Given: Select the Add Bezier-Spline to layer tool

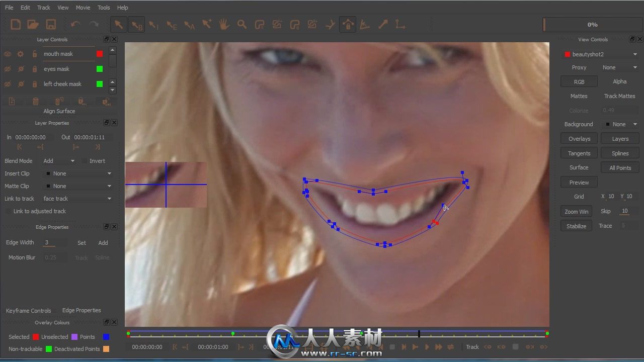Looking at the screenshot, I should pos(312,24).
